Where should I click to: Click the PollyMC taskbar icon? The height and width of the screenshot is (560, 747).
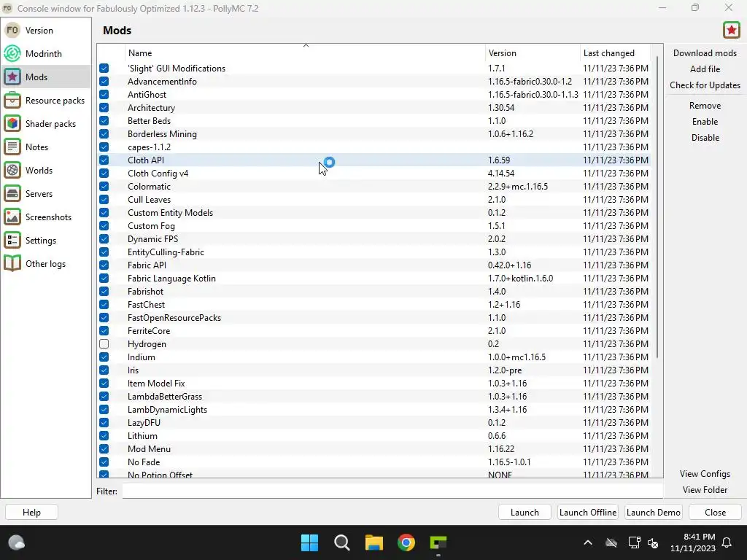pyautogui.click(x=438, y=542)
